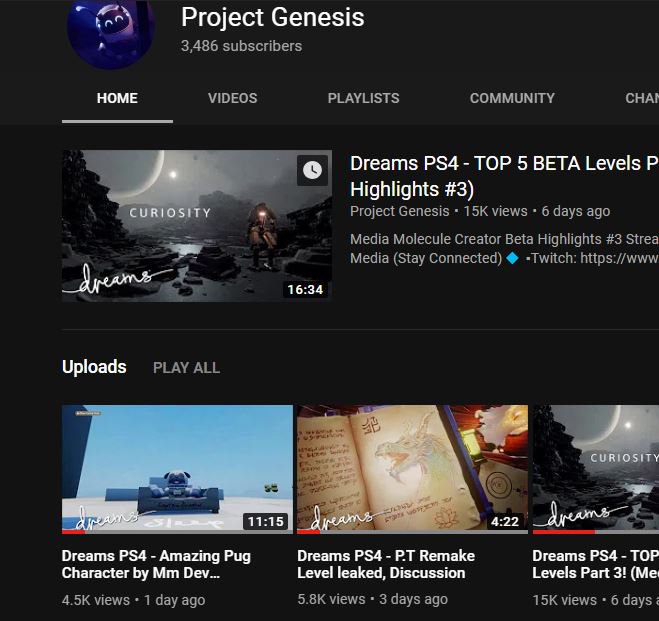
Task: Open the PLAYLISTS tab
Action: (x=364, y=98)
